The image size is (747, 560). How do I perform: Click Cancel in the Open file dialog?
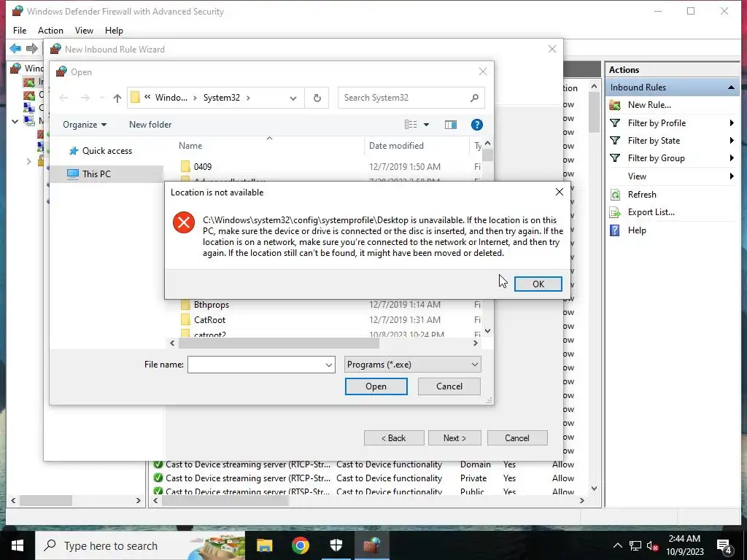[x=449, y=386]
